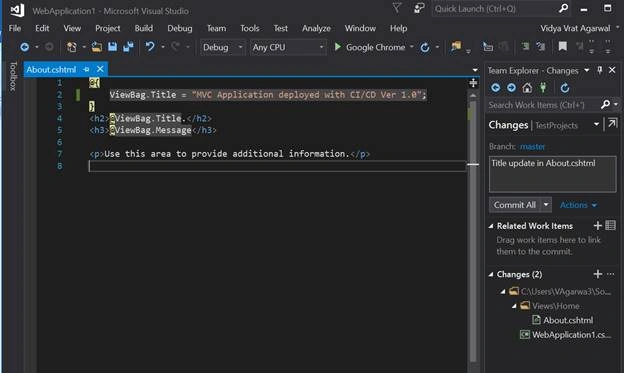Open the Tools menu

[250, 28]
